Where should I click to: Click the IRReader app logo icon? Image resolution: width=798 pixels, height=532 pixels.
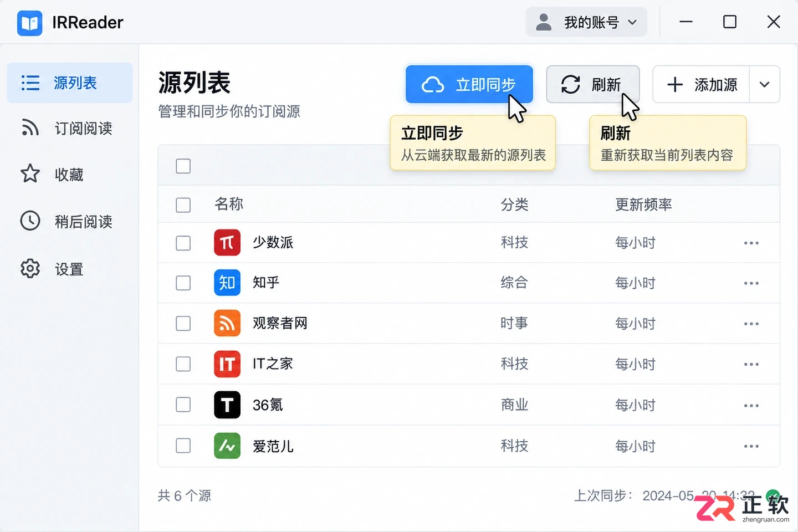[x=30, y=23]
